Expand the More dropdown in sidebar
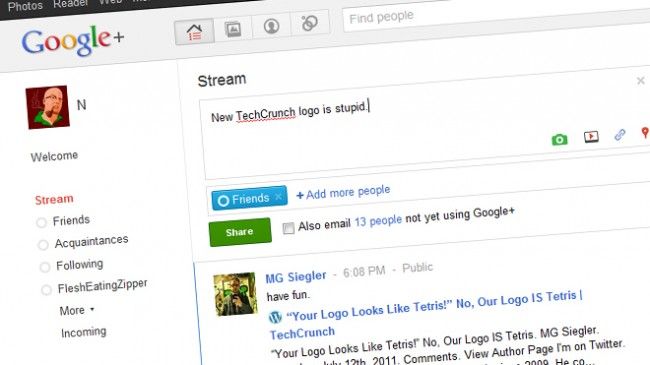Screen dimensions: 650x365 click(77, 310)
